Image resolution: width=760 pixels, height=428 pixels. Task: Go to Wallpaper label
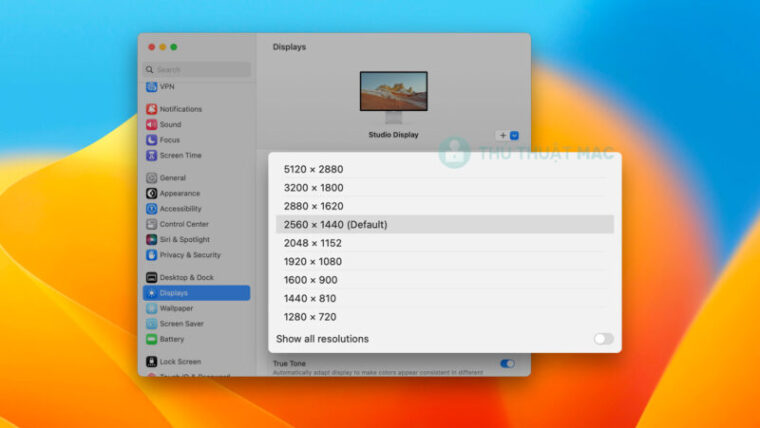pos(176,308)
